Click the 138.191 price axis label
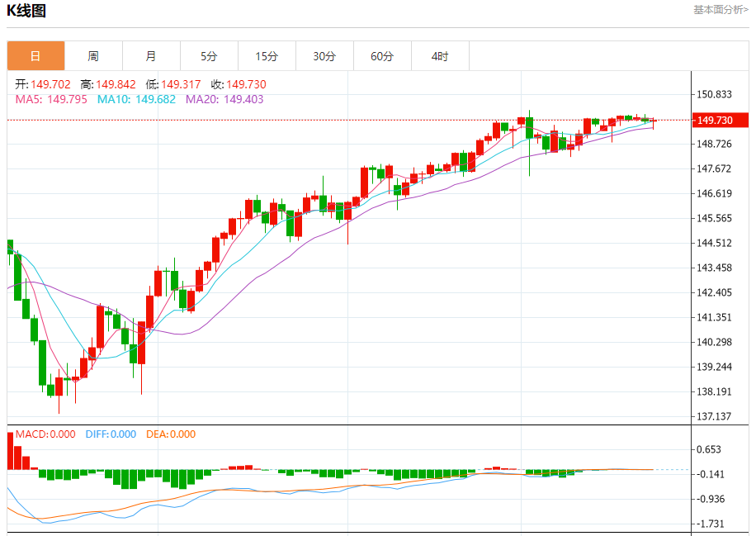This screenshot has width=756, height=536. pyautogui.click(x=714, y=391)
